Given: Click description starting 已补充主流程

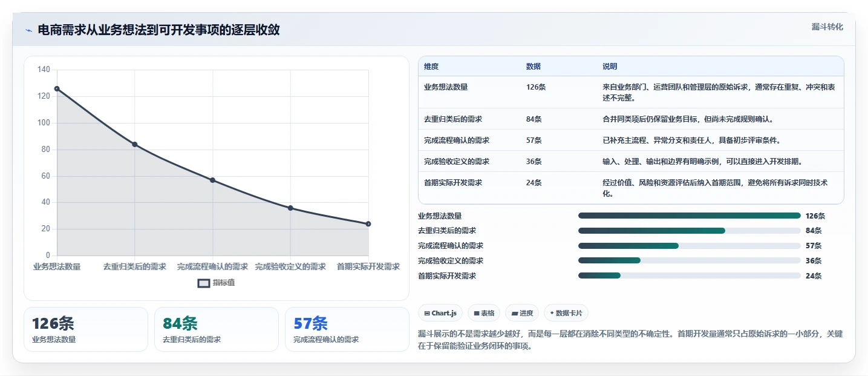Looking at the screenshot, I should tap(691, 140).
